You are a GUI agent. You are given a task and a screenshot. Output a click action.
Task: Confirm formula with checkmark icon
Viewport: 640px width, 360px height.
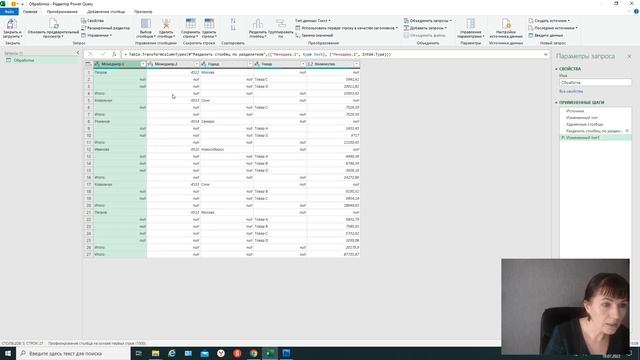103,54
